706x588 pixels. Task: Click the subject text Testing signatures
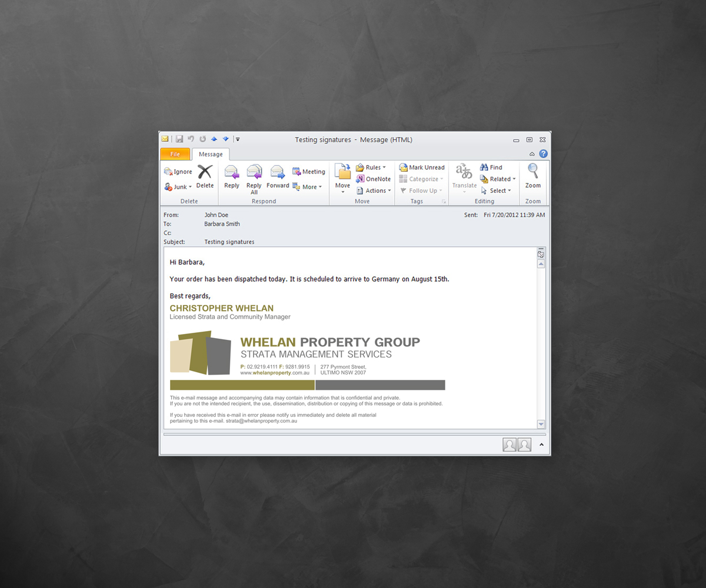(x=229, y=242)
